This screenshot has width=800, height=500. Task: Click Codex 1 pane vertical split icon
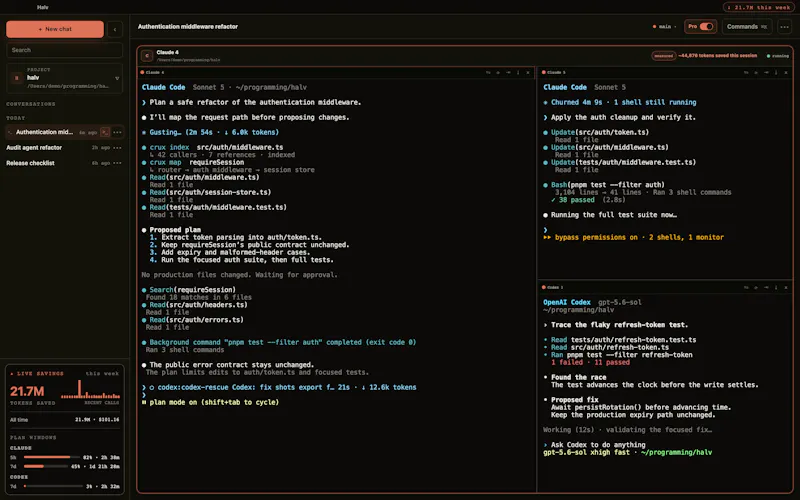coord(776,287)
